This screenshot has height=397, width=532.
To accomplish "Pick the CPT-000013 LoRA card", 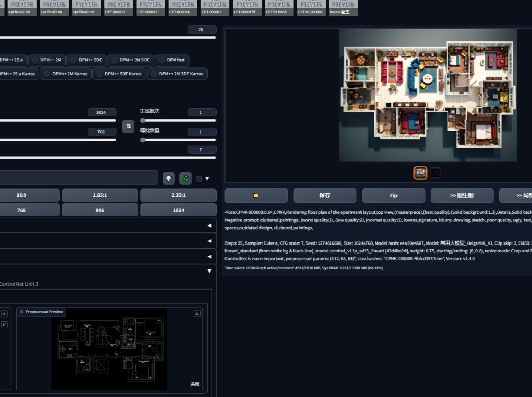I will point(151,7).
